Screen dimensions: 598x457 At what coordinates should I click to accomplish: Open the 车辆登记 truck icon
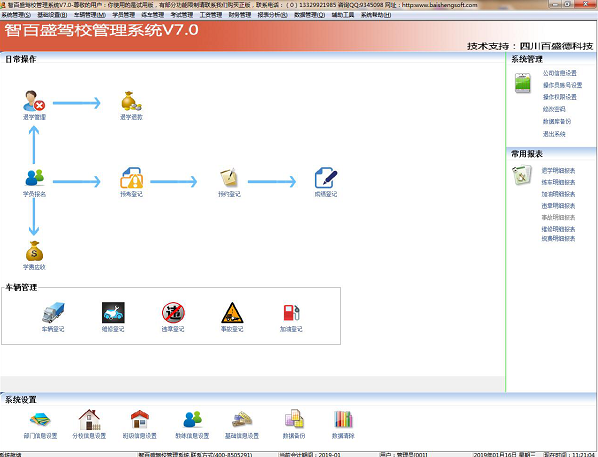(53, 313)
